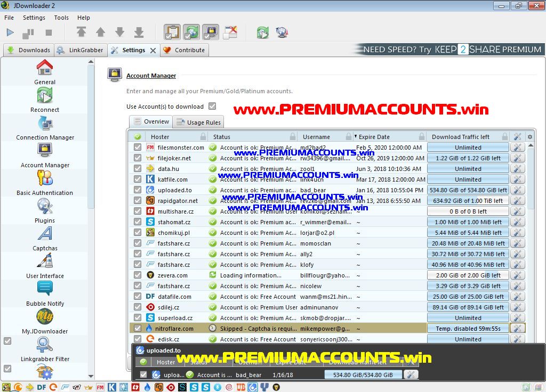The image size is (546, 392).
Task: Open the Help menu
Action: [x=84, y=18]
